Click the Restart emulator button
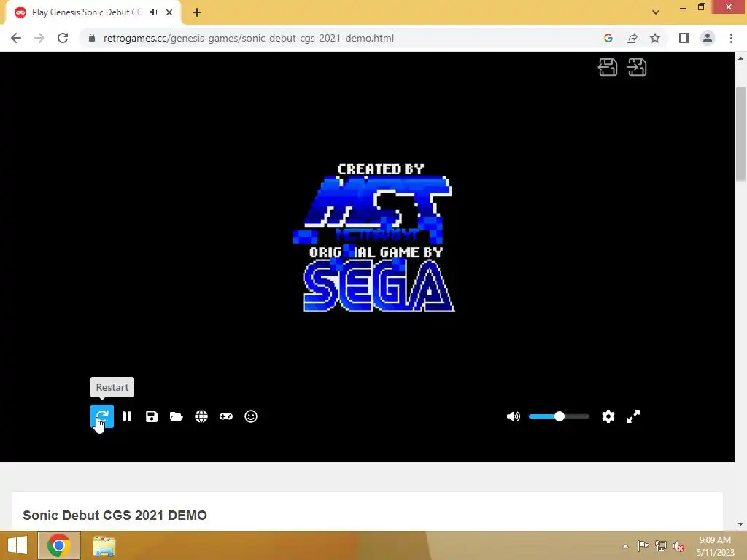Viewport: 747px width, 560px height. [x=102, y=416]
